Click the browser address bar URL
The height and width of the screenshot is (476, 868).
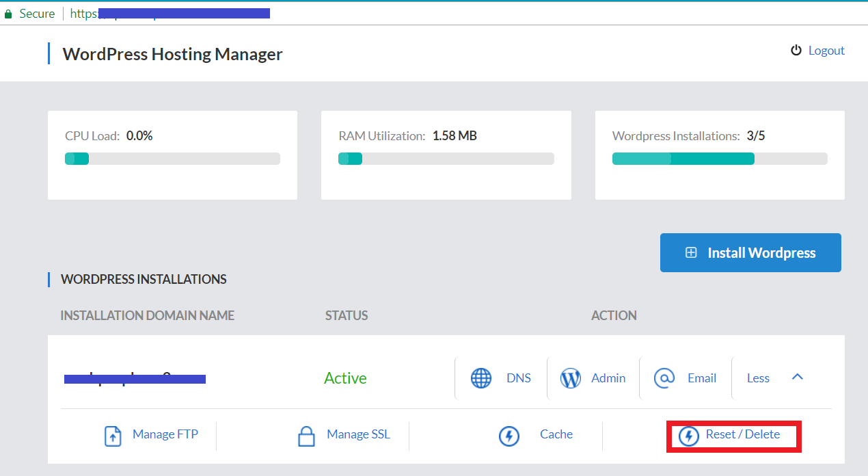coord(170,13)
